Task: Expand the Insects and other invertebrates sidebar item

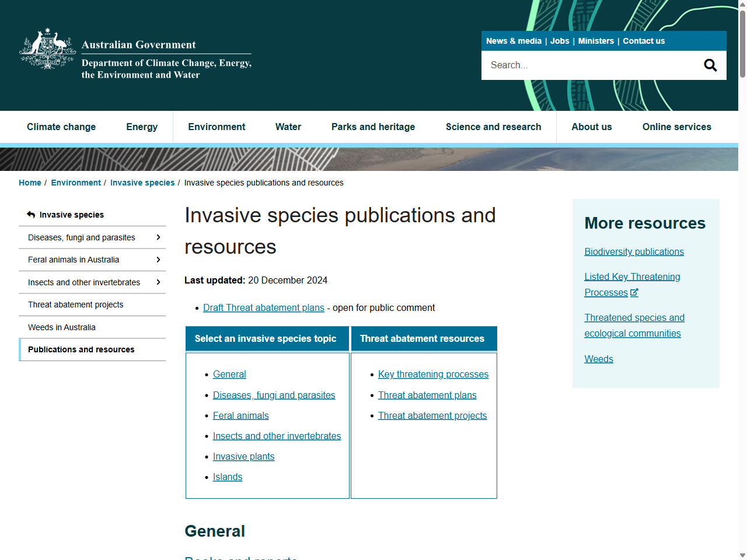Action: coord(158,282)
